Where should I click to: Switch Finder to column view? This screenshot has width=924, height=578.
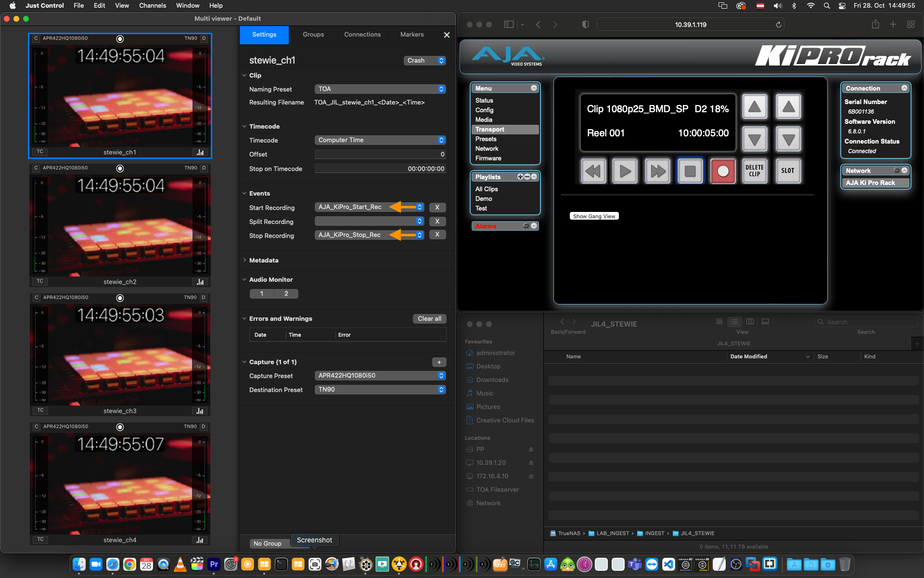750,321
